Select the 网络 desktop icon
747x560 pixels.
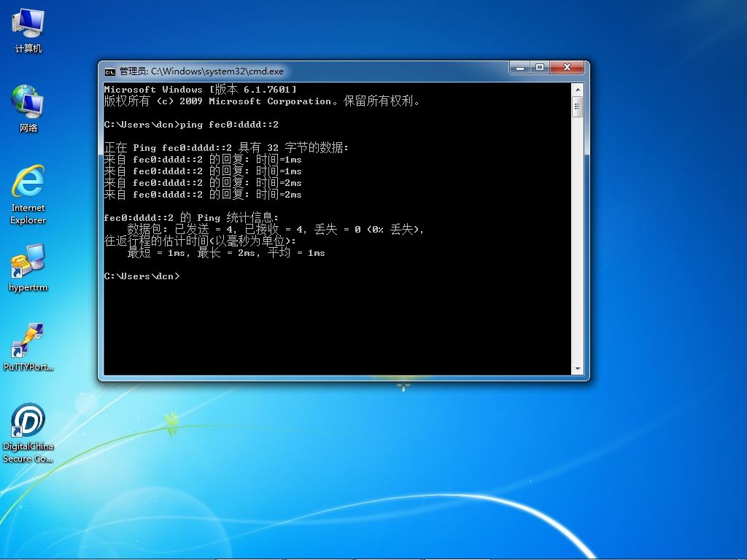coord(28,109)
